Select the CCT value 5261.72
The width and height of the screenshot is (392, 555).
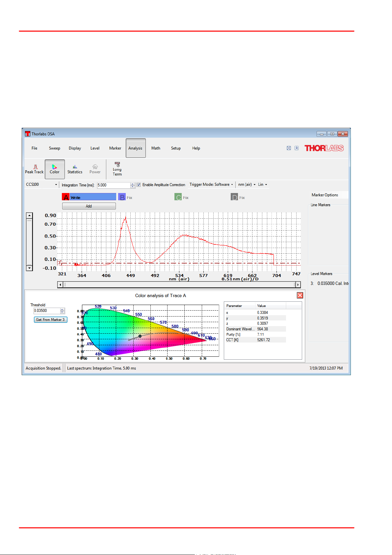tap(264, 340)
